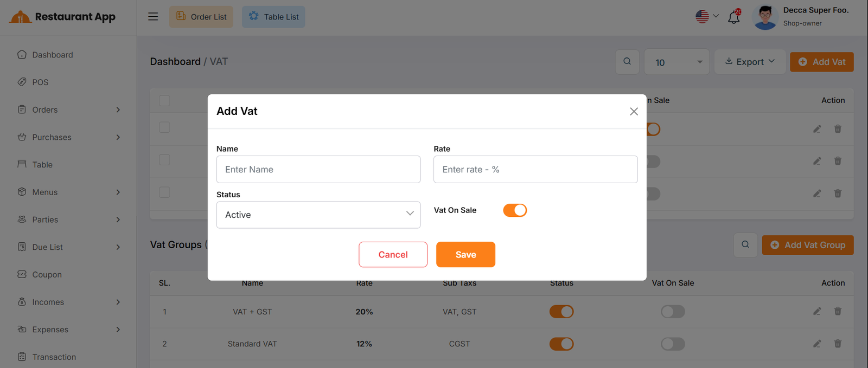Screen dimensions: 868x368
Task: Click the search icon beside Export
Action: (627, 62)
